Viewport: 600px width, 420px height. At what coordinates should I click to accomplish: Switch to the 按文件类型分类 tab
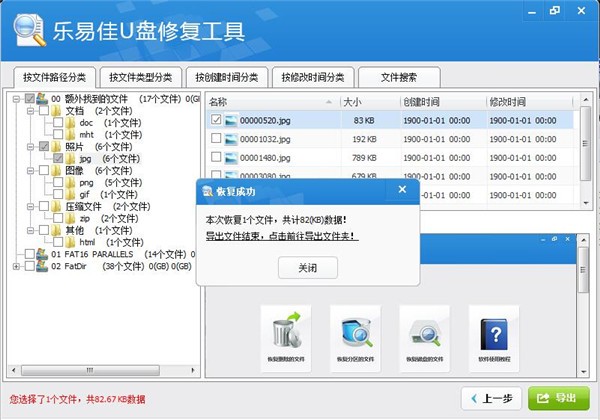coord(140,78)
